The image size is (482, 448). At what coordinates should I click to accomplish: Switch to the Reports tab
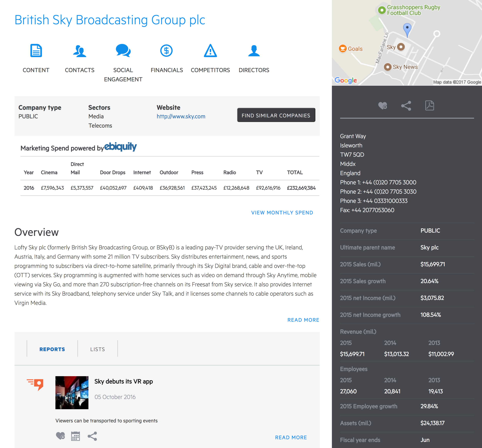[52, 349]
